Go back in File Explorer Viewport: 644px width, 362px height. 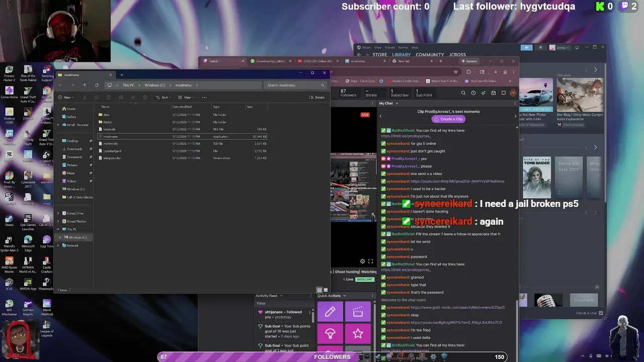point(60,85)
